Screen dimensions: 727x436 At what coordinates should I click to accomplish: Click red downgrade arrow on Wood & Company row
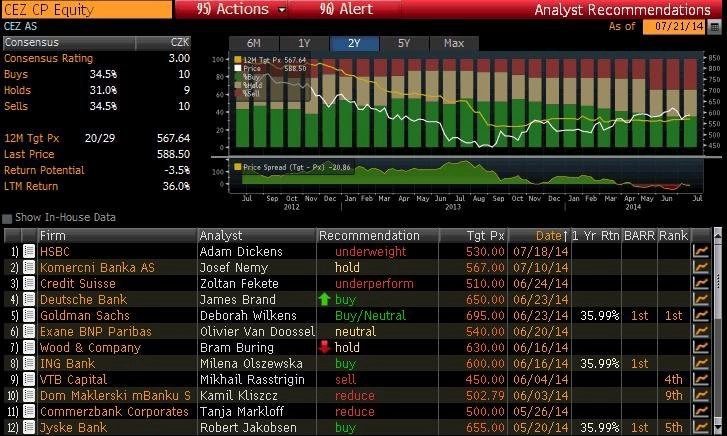(325, 347)
